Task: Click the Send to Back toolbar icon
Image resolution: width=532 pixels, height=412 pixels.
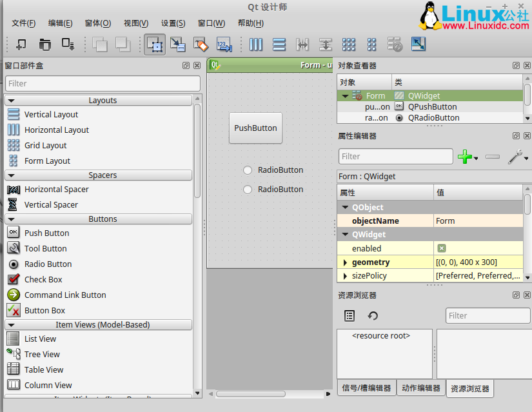Action: coord(123,44)
